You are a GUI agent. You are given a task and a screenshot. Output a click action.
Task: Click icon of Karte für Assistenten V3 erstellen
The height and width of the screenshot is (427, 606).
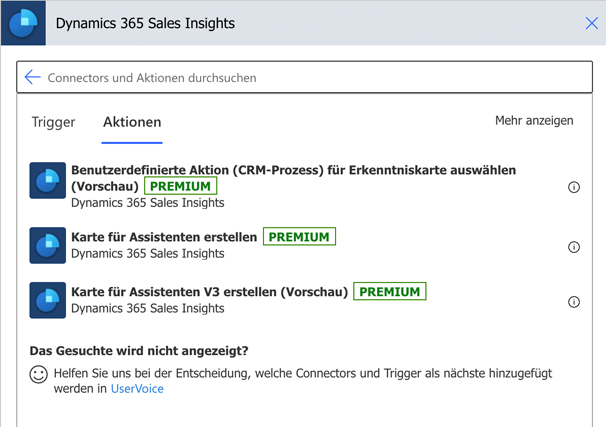(x=48, y=300)
